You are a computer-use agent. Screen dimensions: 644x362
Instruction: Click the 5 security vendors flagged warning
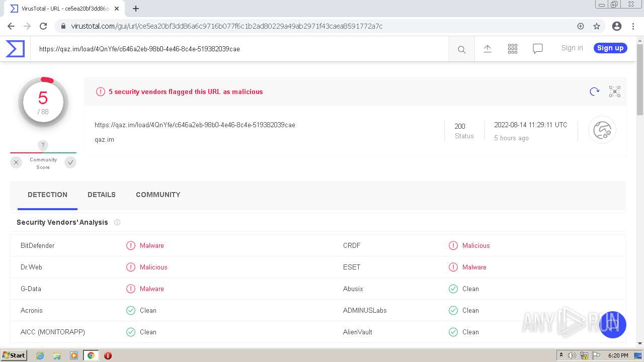click(x=186, y=92)
